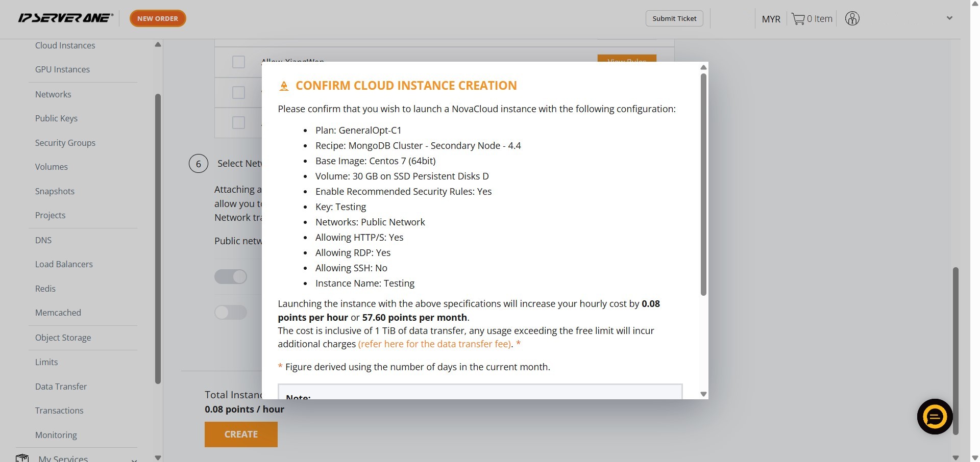This screenshot has height=462, width=980.
Task: Click the CREATE button
Action: coord(241,434)
